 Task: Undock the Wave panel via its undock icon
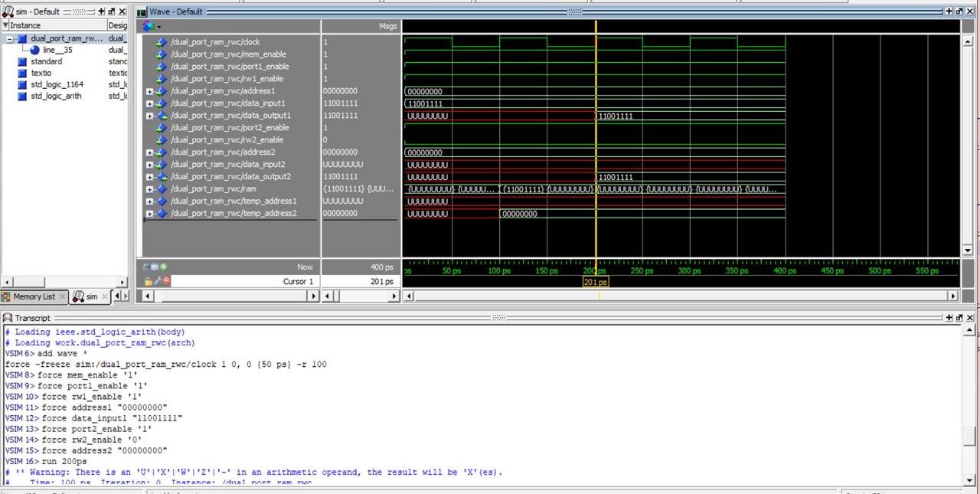point(959,12)
